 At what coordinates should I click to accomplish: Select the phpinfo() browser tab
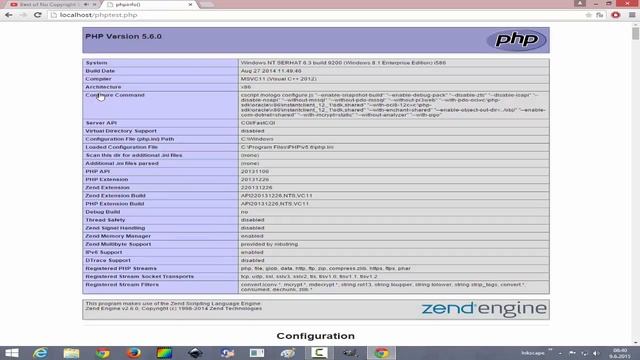point(149,4)
